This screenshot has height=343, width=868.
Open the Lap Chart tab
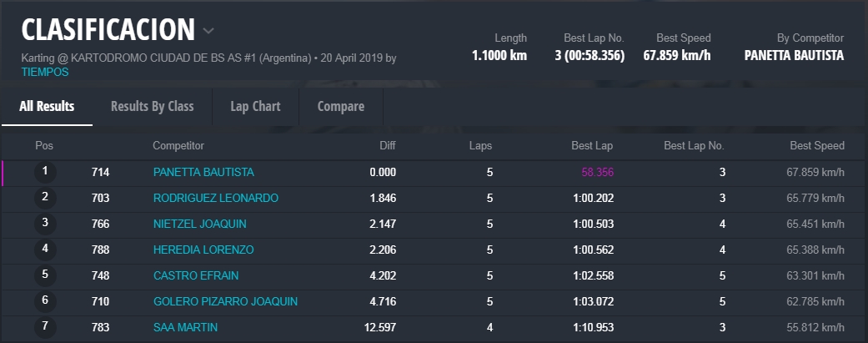pyautogui.click(x=255, y=106)
